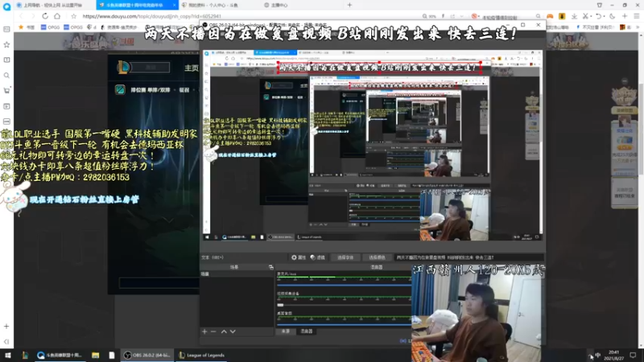
Task: Open League client 主页 tab
Action: 192,68
